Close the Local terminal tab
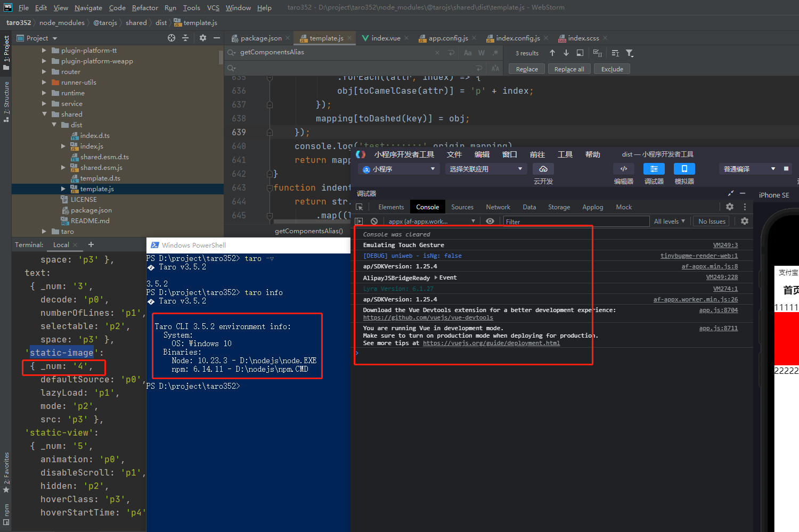The image size is (799, 532). [75, 245]
